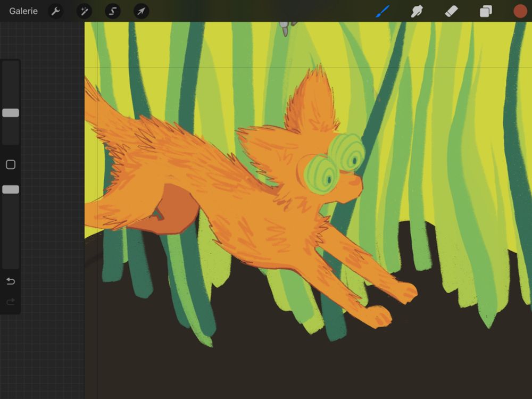The width and height of the screenshot is (532, 399).
Task: Tap the Smudge tool to open its brush options
Action: 417,11
